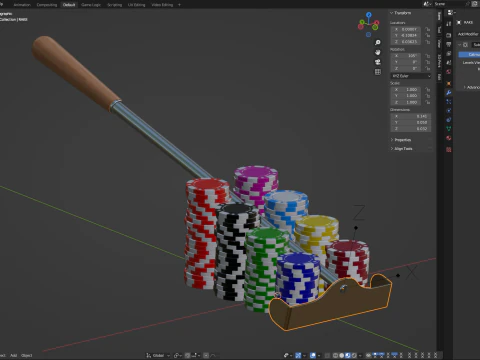Click the blue Z axis on the navigation gizmo
Viewport: 480px width, 360px height.
(x=369, y=15)
